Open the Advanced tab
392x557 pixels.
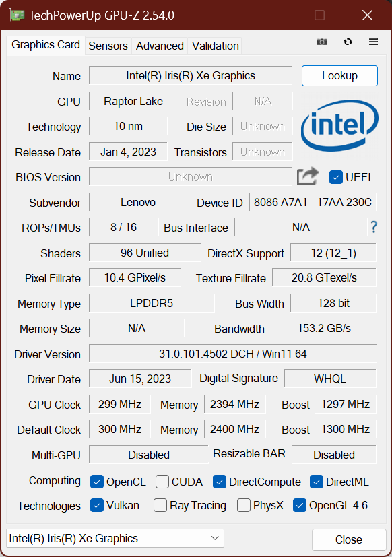coord(160,46)
